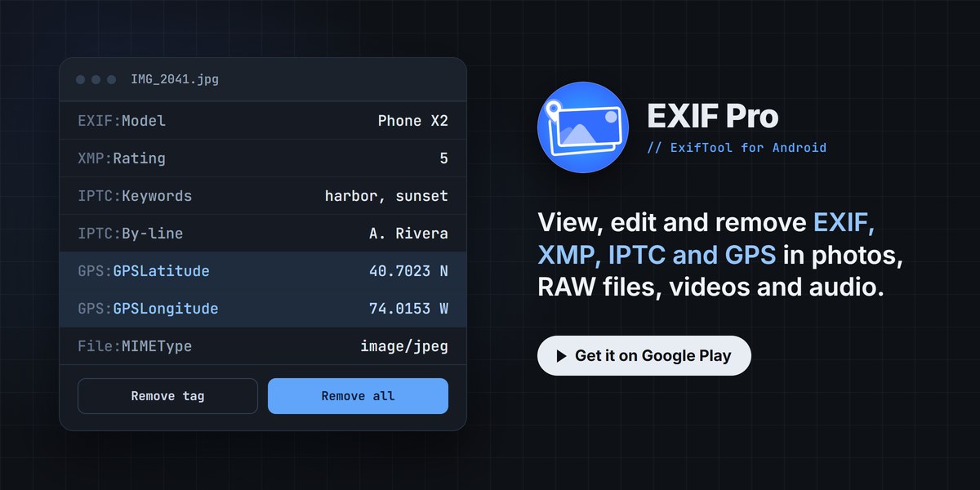Click the Remove all button
980x490 pixels.
point(358,396)
